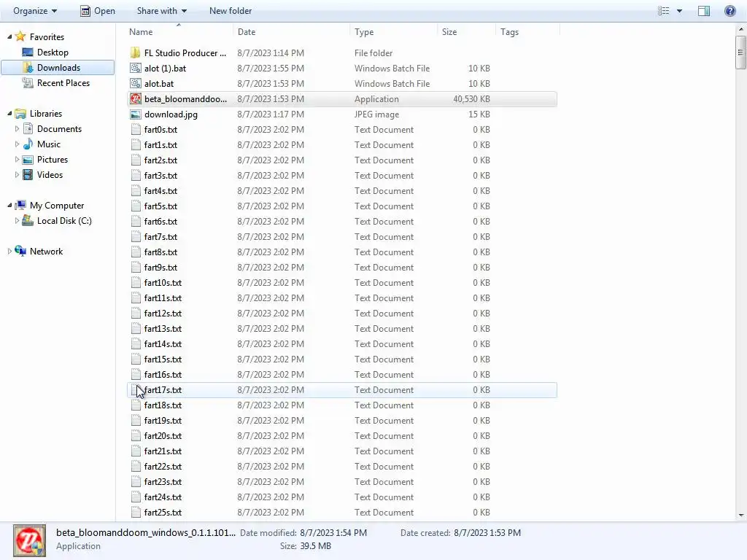The image size is (747, 560).
Task: Select the fart12s.txt file icon
Action: (x=135, y=314)
